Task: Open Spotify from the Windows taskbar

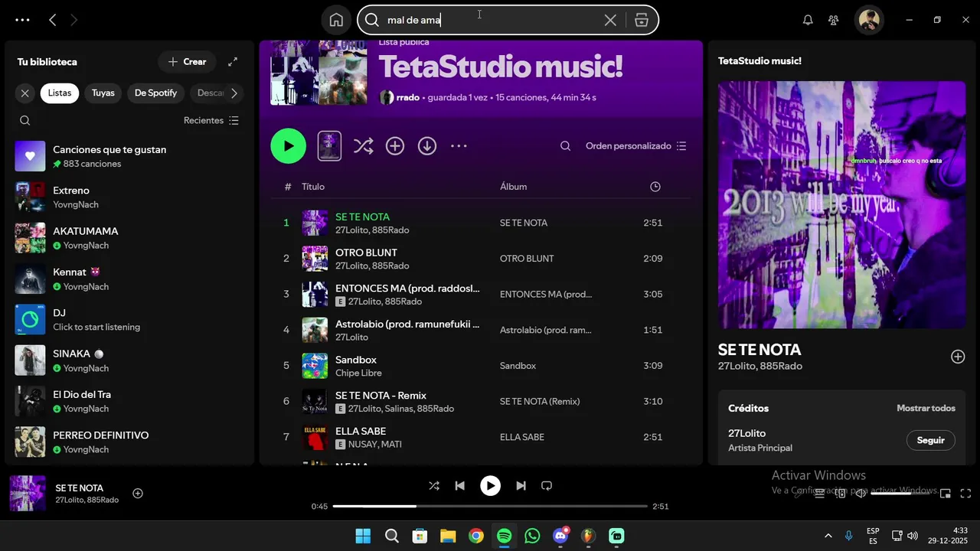Action: pos(504,536)
